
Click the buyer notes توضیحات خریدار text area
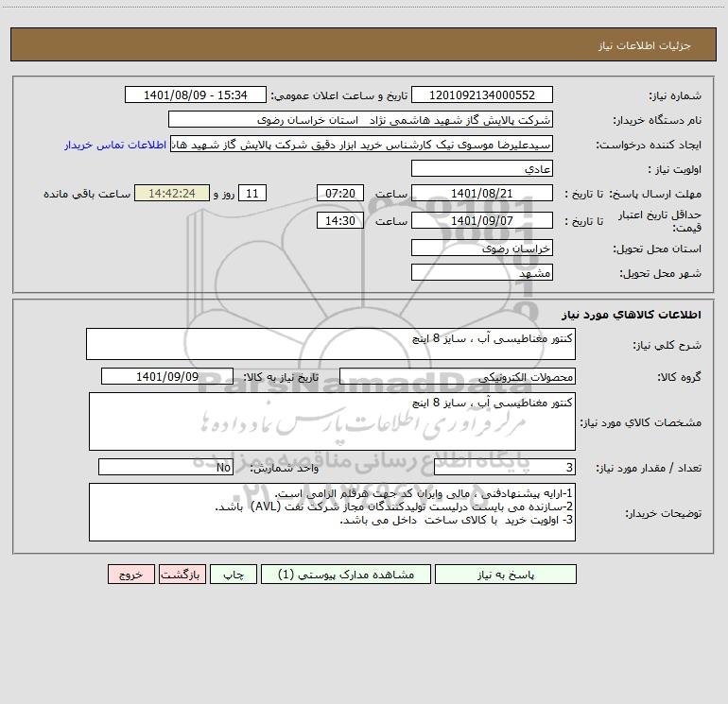tap(332, 512)
